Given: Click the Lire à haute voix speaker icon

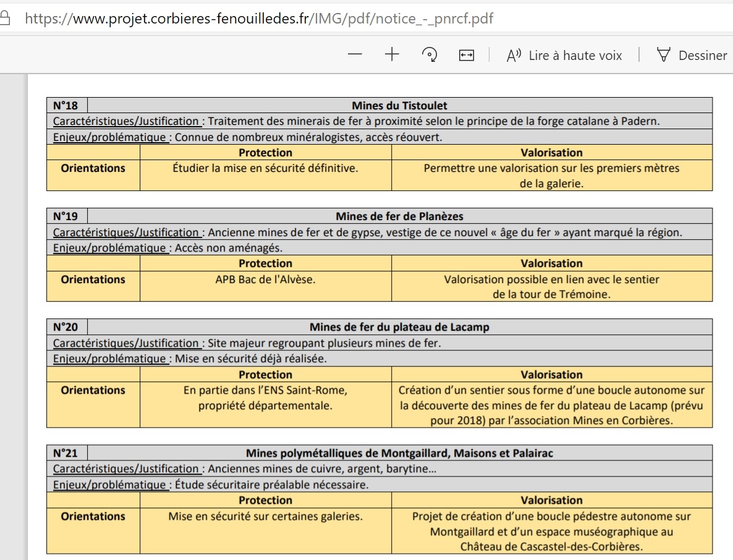Looking at the screenshot, I should pos(514,56).
